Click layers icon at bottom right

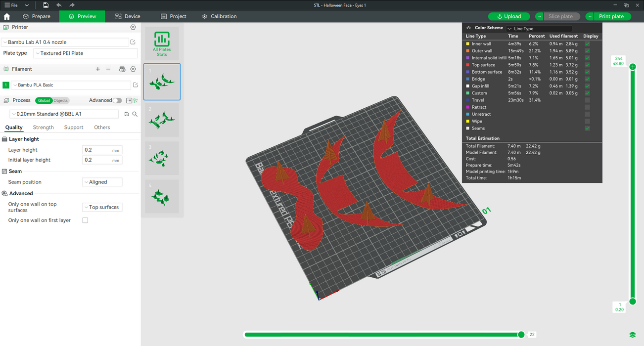(x=633, y=335)
